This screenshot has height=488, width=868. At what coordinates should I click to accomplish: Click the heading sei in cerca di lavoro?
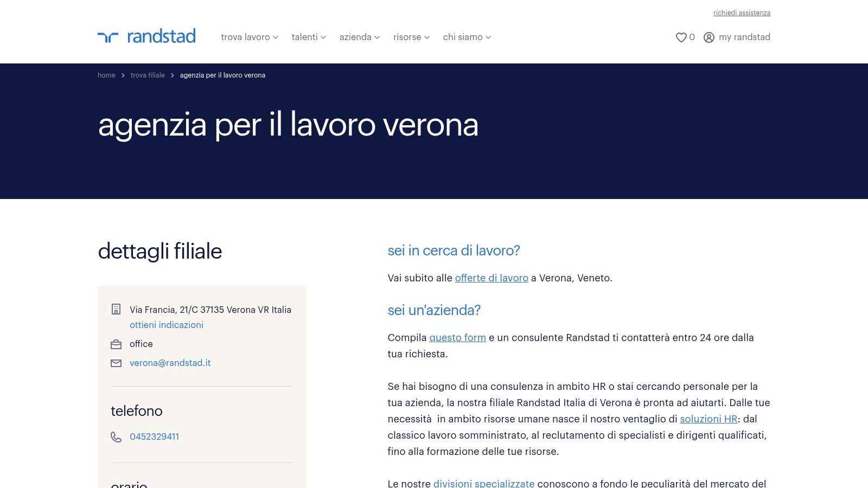[x=454, y=251]
